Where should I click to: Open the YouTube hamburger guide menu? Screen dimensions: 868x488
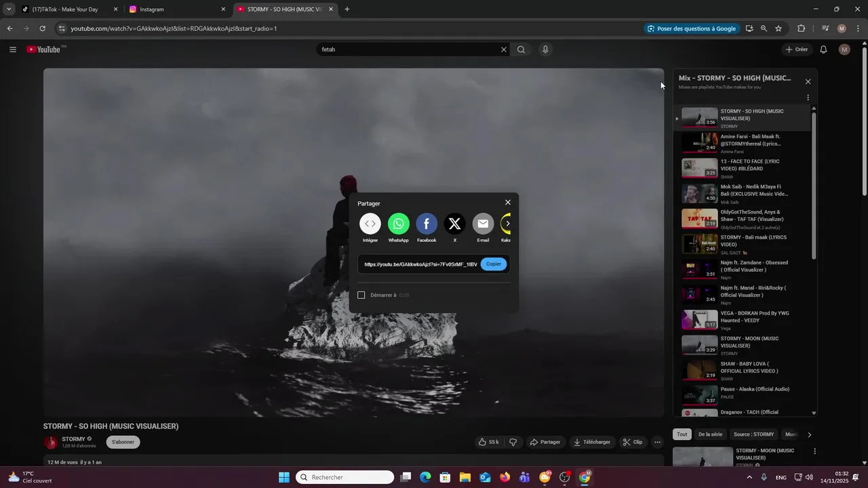[x=12, y=49]
